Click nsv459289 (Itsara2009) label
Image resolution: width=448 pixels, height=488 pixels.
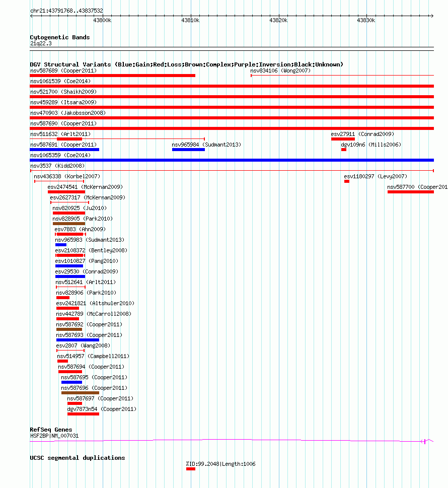click(x=63, y=102)
